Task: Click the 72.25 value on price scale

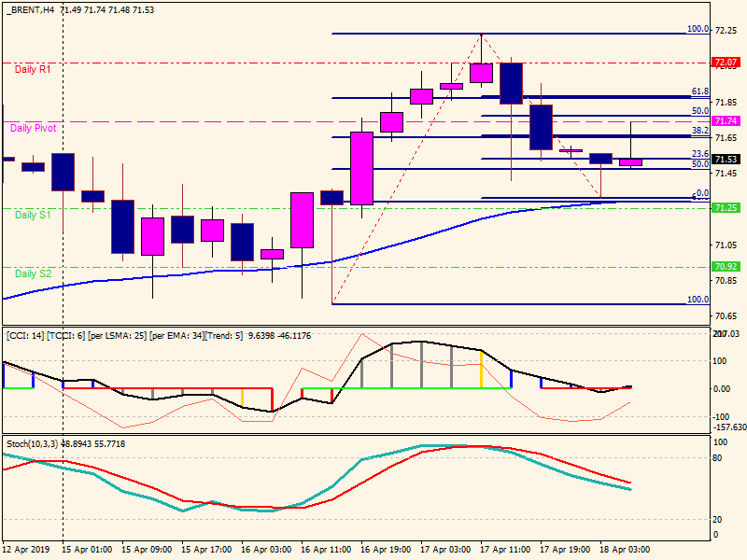Action: click(726, 31)
